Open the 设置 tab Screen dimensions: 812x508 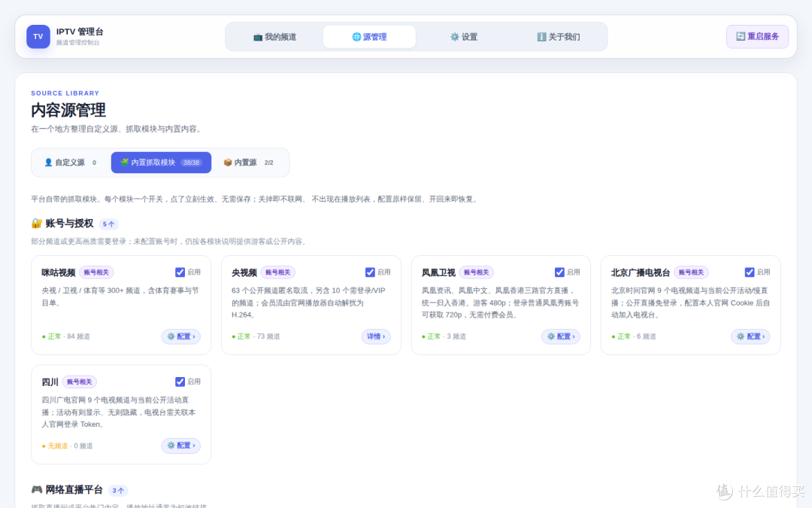click(x=463, y=37)
